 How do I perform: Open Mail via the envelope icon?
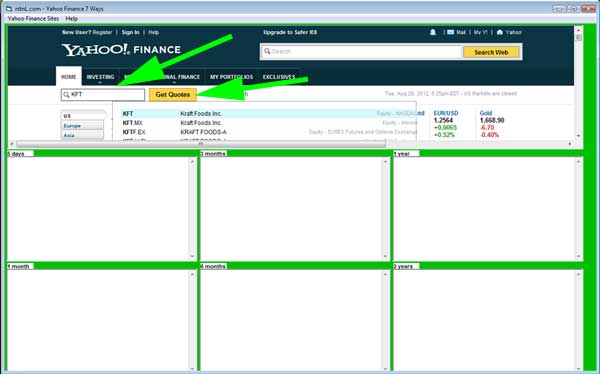point(451,32)
